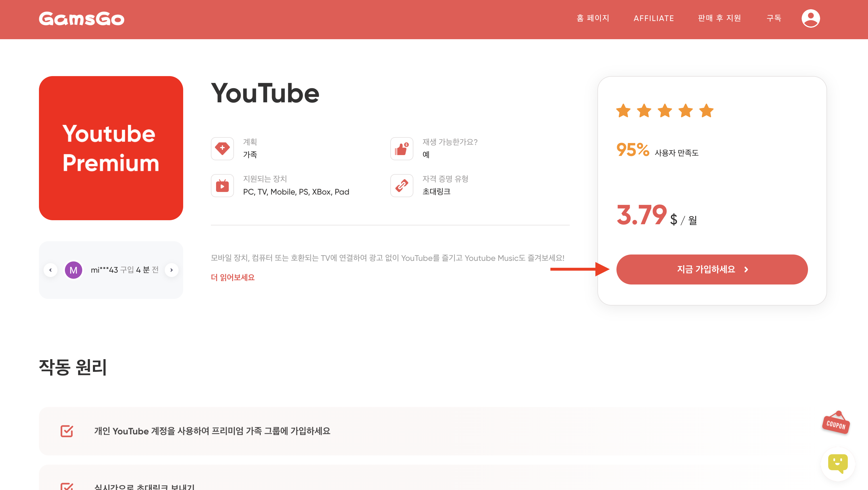
Task: Click the mi***43 purchase notification text
Action: 125,270
